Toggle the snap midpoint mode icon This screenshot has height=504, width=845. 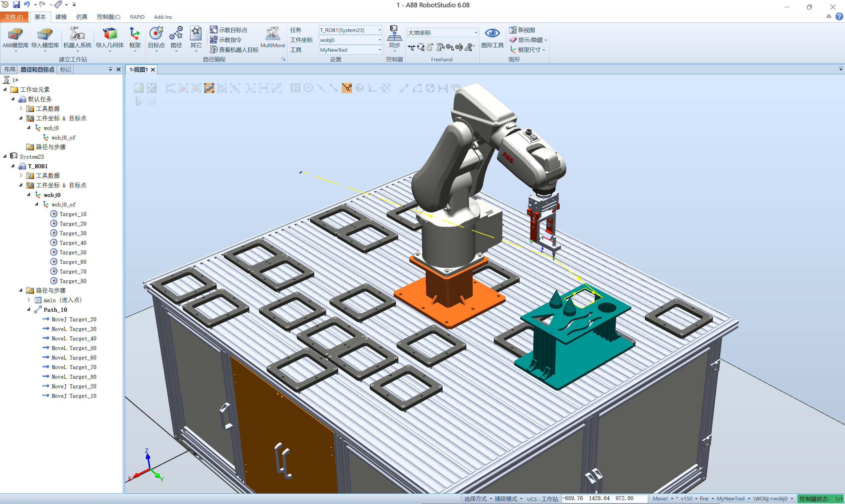point(321,88)
